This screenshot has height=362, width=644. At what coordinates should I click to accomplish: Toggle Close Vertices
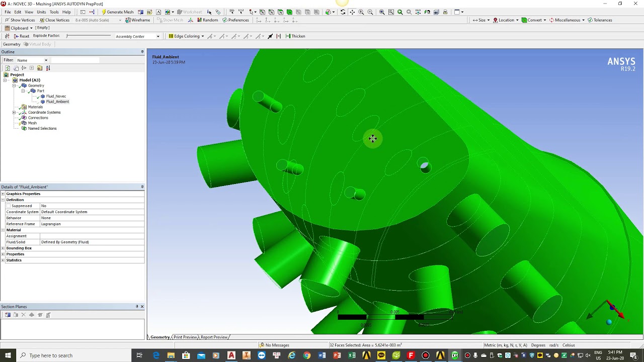(54, 20)
